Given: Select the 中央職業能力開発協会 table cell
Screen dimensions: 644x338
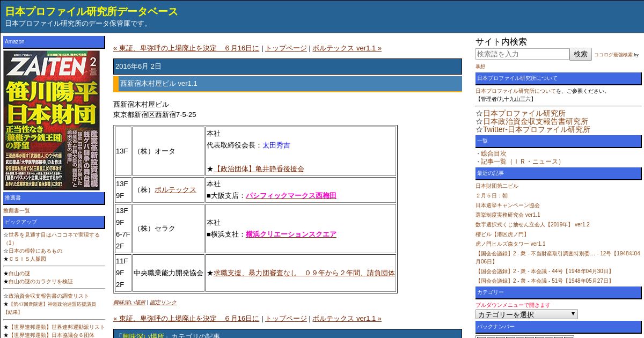Looking at the screenshot, I should click(169, 273).
